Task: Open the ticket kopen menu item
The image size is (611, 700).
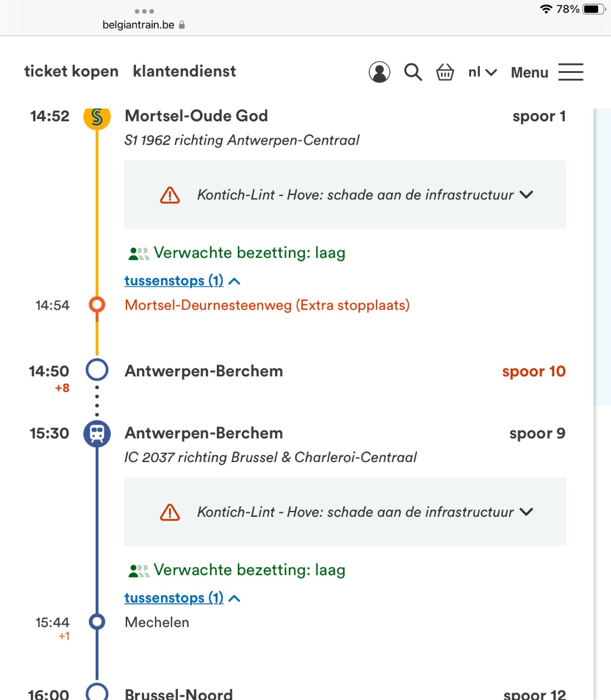Action: click(x=71, y=72)
